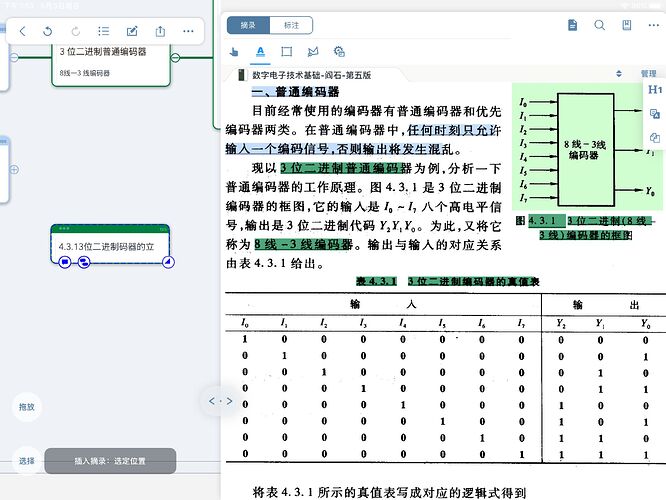Tap subtitle 8线—3线编码器 in node

[85, 73]
